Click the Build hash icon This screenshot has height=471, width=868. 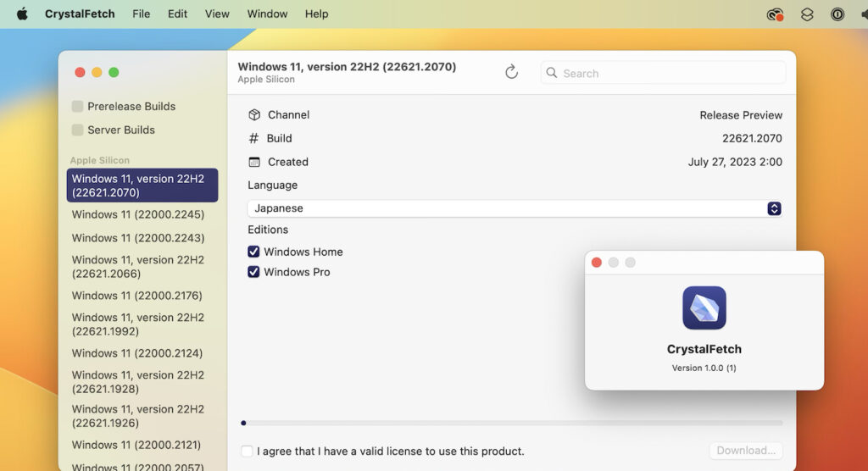[x=253, y=138]
